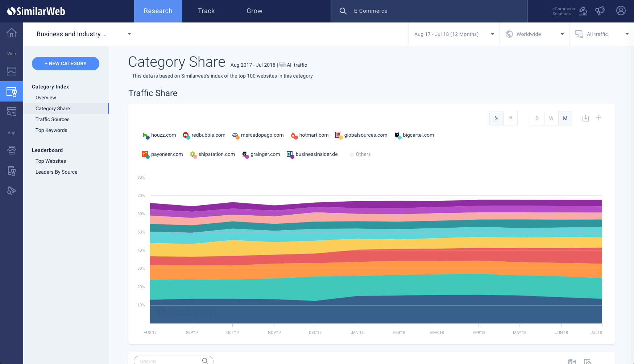Set chart granularity to Daily
The width and height of the screenshot is (634, 364).
point(537,118)
